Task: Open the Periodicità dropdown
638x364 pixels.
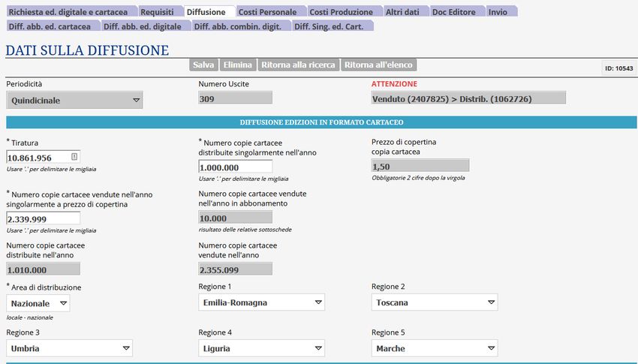Action: [74, 100]
